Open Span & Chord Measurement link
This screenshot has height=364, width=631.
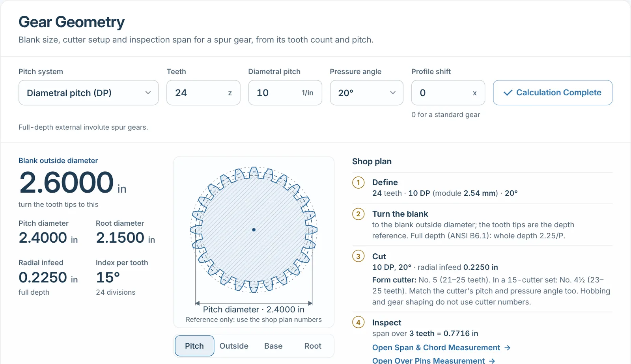441,347
